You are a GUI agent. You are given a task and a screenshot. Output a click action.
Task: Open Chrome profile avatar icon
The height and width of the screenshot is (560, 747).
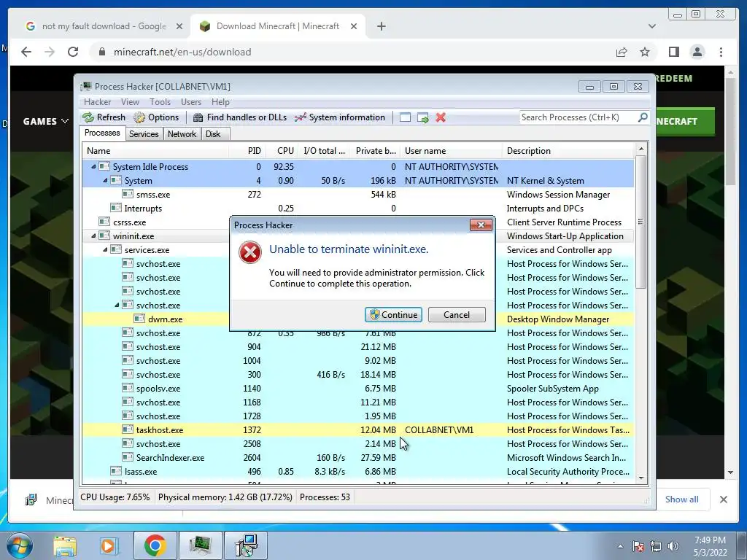click(x=697, y=52)
